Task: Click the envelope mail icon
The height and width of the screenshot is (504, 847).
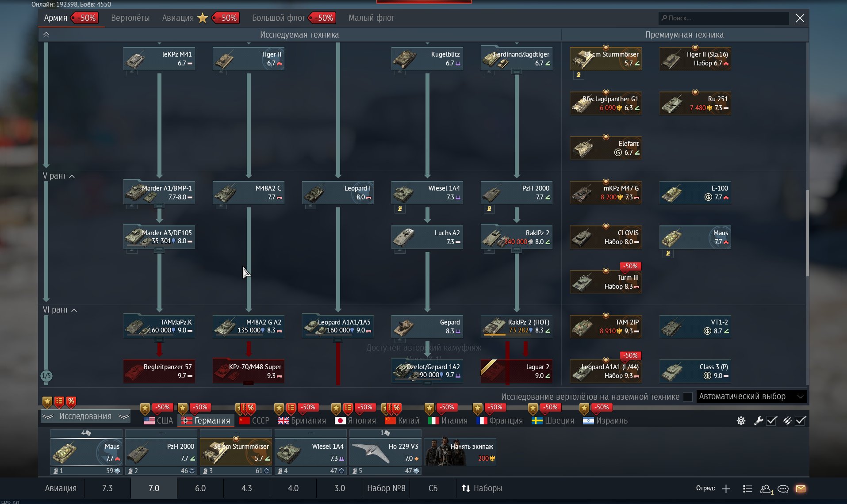Action: tap(801, 489)
